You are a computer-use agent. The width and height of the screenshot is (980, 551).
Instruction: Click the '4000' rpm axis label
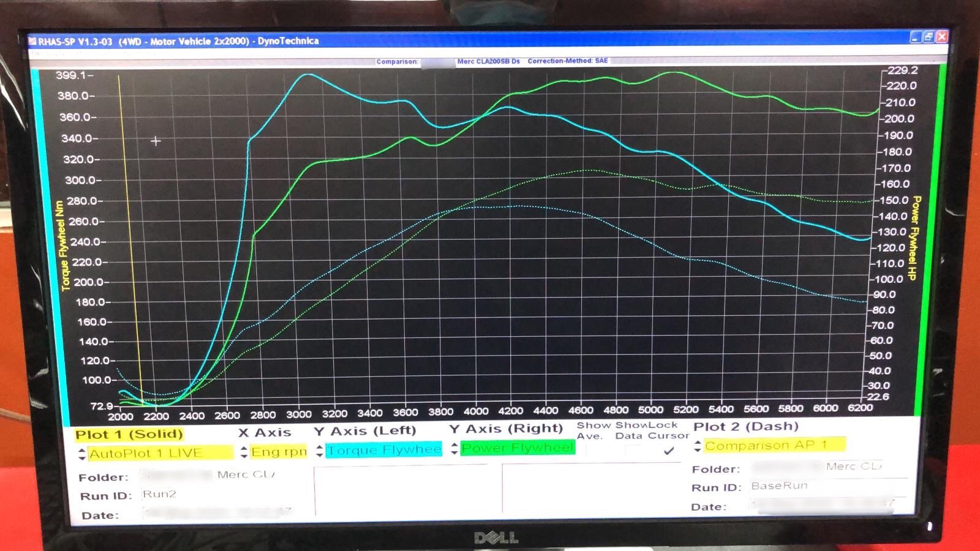[x=476, y=411]
